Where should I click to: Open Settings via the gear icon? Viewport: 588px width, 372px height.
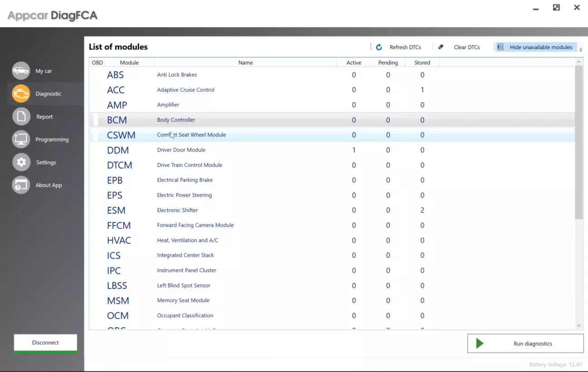[x=21, y=162]
